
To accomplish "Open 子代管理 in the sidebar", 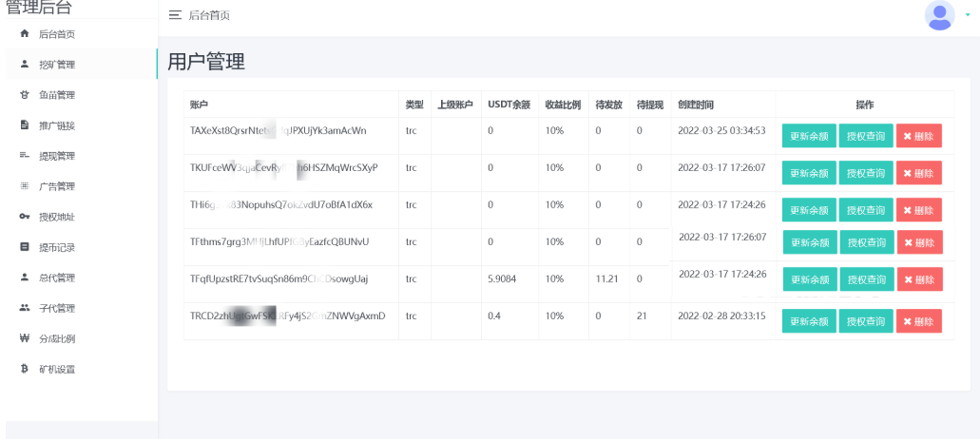I will coord(56,309).
